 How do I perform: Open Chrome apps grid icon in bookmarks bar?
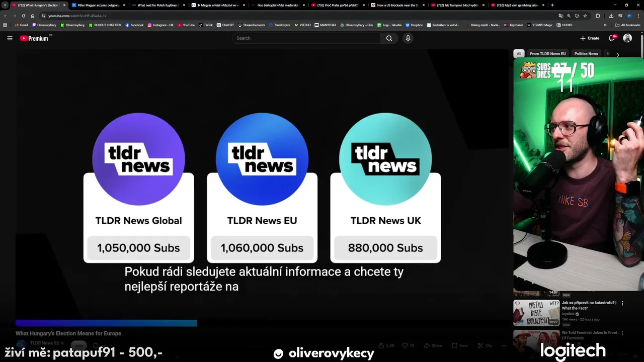5,25
